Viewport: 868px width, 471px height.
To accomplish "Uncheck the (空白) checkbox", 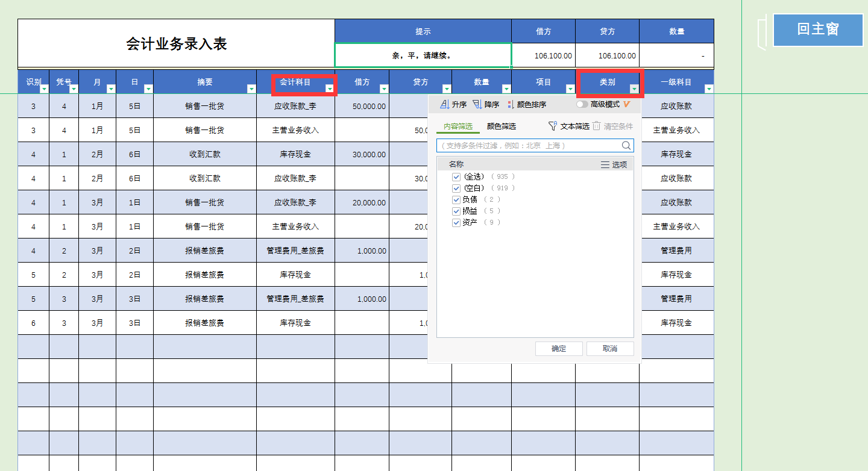I will click(456, 188).
